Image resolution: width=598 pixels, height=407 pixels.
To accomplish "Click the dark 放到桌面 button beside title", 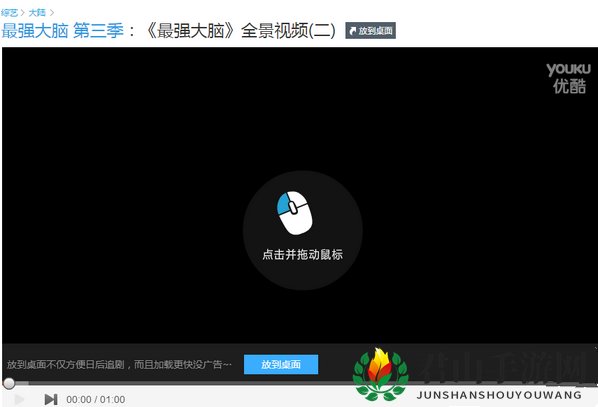I will click(x=370, y=31).
